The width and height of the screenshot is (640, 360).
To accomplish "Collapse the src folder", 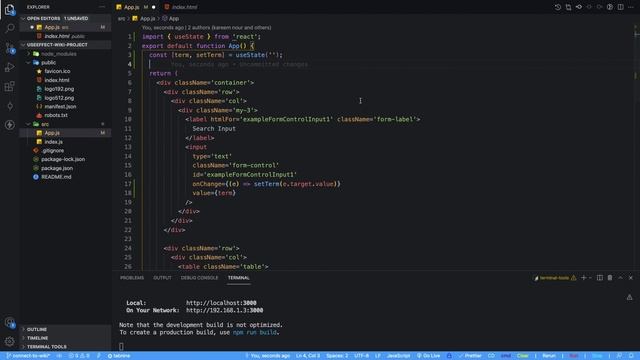I will coord(45,124).
